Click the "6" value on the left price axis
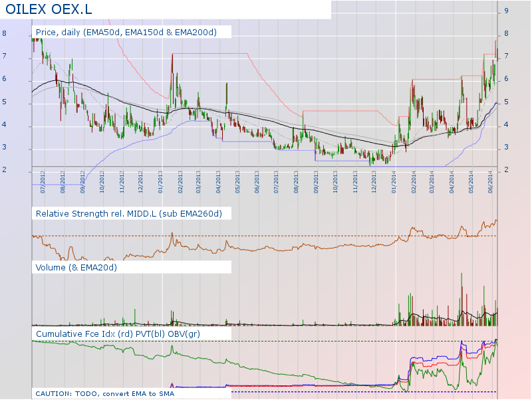 point(5,78)
